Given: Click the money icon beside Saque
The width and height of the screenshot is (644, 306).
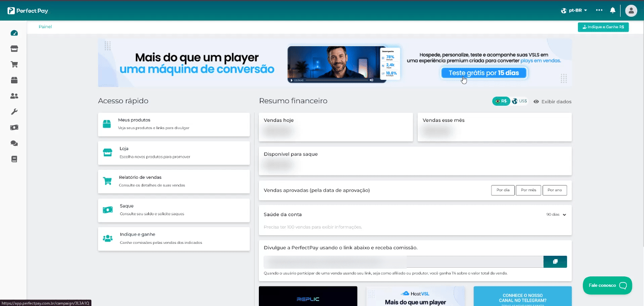Looking at the screenshot, I should [x=107, y=210].
